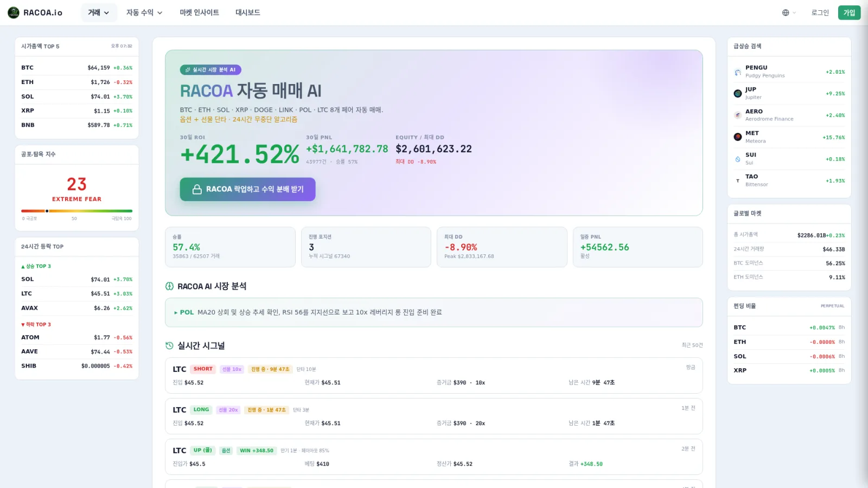Click the fear and greed index gauge bar

[76, 211]
